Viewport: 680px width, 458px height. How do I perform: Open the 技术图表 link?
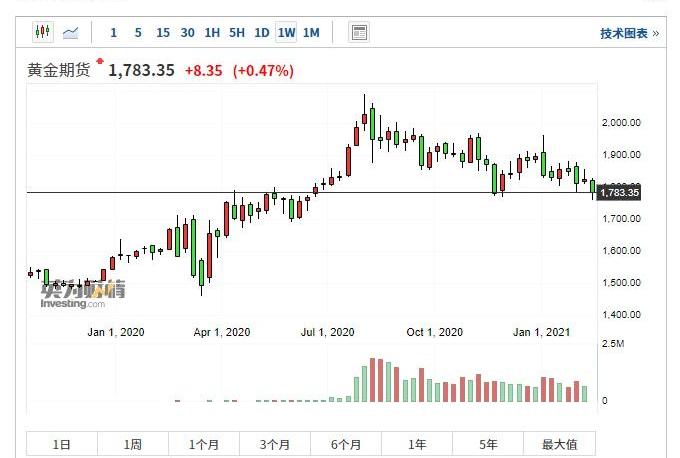coord(629,33)
